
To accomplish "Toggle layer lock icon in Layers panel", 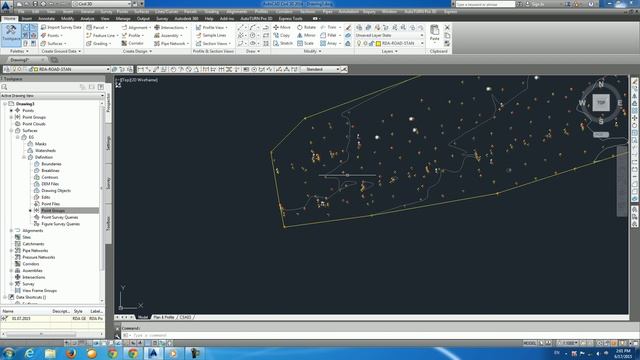I will (372, 43).
